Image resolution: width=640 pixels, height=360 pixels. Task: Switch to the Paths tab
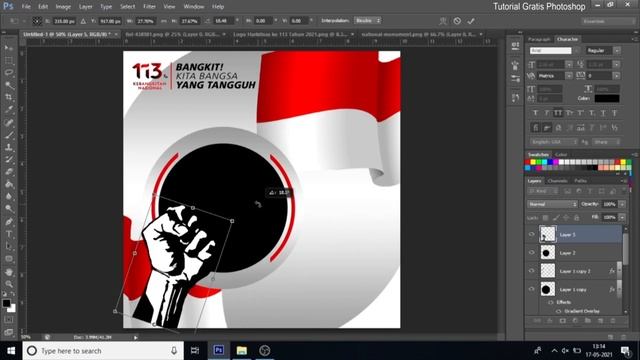pos(580,181)
